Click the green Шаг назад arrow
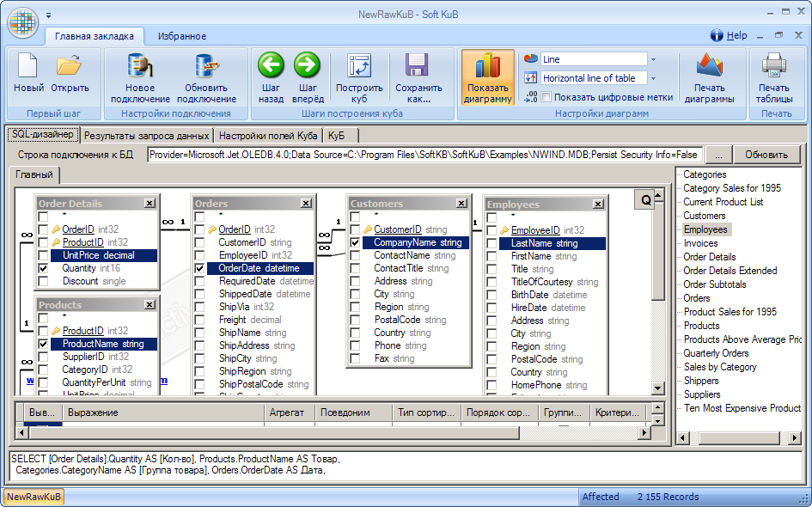This screenshot has height=507, width=812. 271,65
